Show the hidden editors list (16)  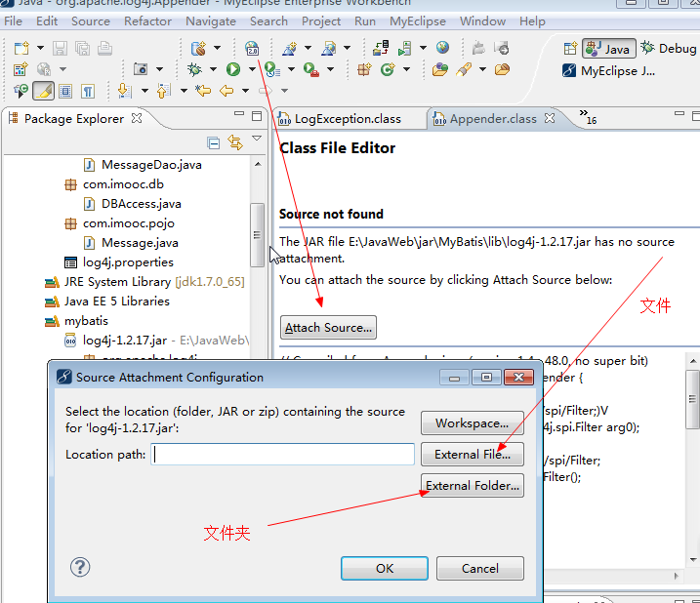pos(588,117)
